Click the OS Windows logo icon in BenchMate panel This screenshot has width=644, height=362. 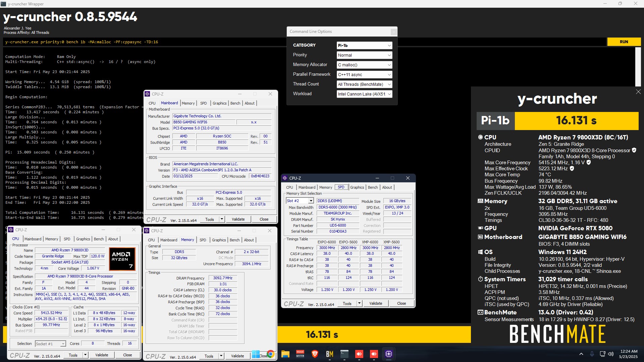tap(480, 252)
